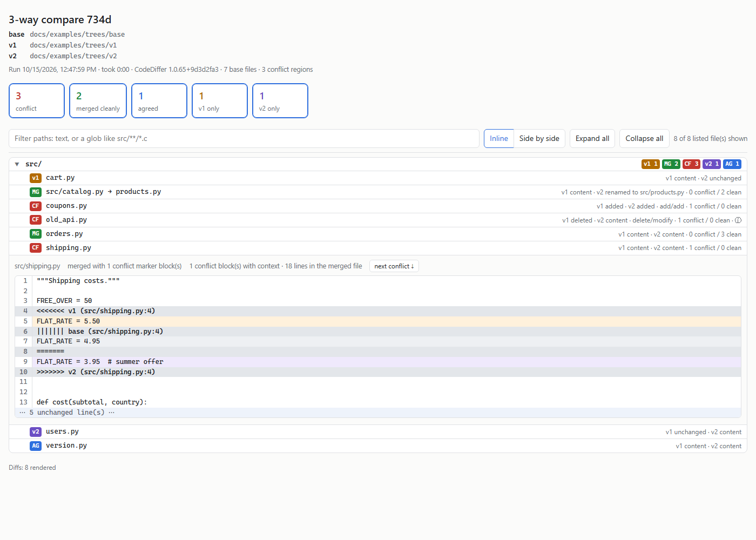756x540 pixels.
Task: Click the 'v2 1' summary badge for src/
Action: [x=712, y=164]
